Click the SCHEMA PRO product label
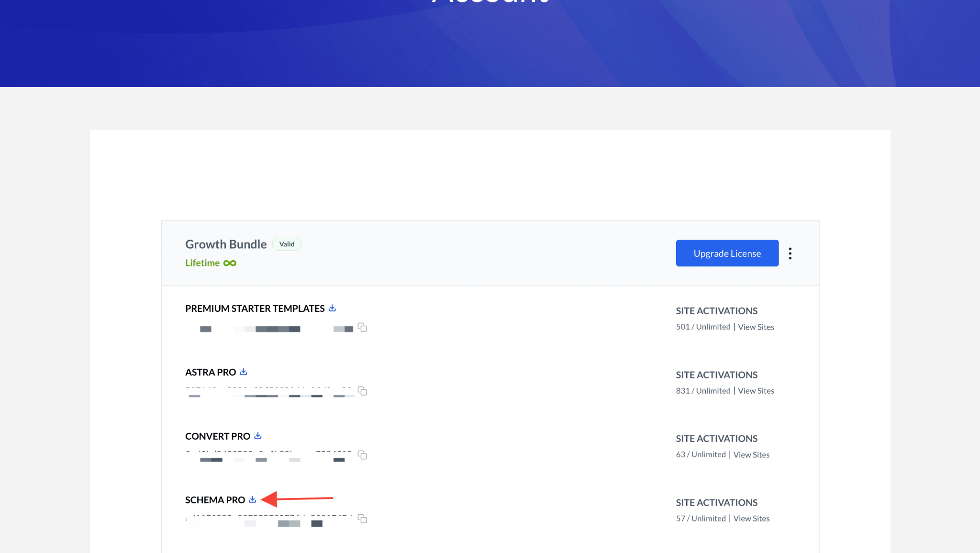The width and height of the screenshot is (980, 553). point(215,499)
